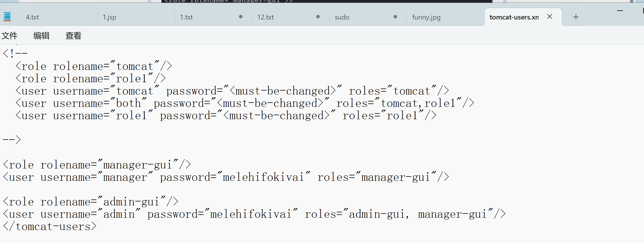Image resolution: width=644 pixels, height=243 pixels.
Task: Click the username="both" user line
Action: click(x=245, y=103)
